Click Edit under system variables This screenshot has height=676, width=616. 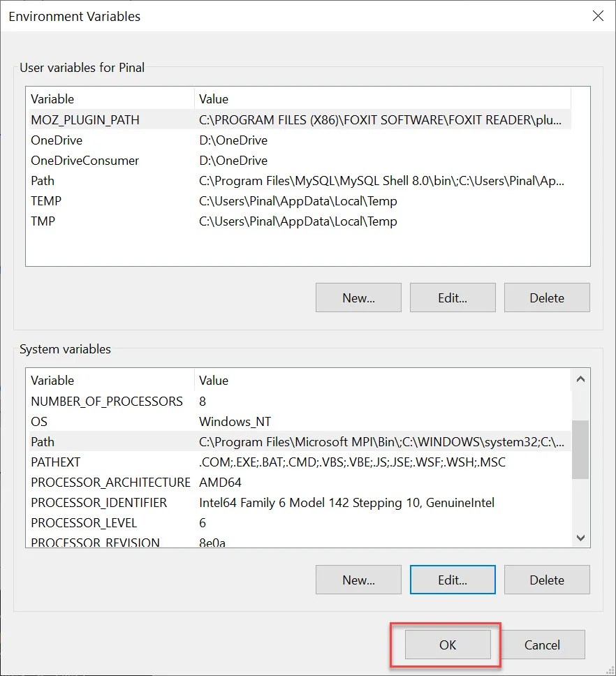click(453, 579)
